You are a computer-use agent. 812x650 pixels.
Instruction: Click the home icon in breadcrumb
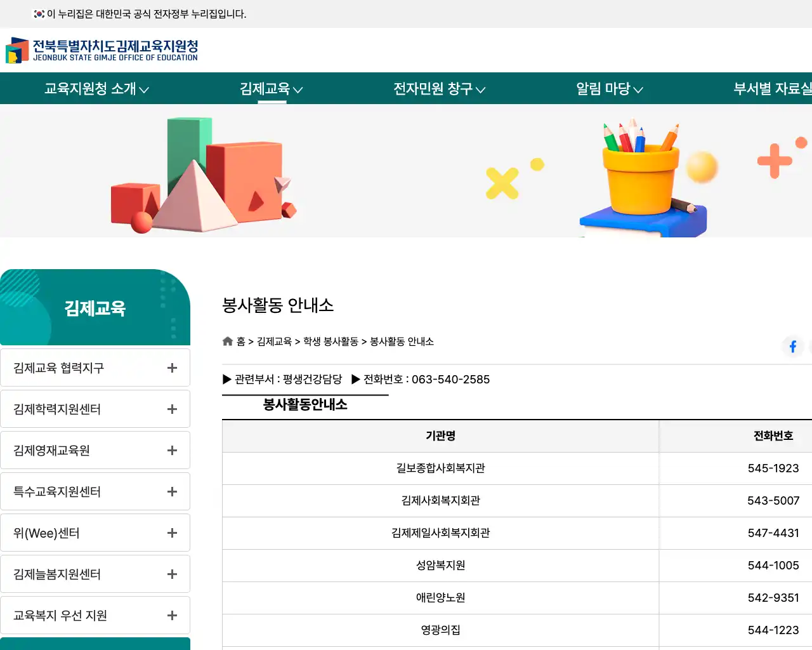228,341
